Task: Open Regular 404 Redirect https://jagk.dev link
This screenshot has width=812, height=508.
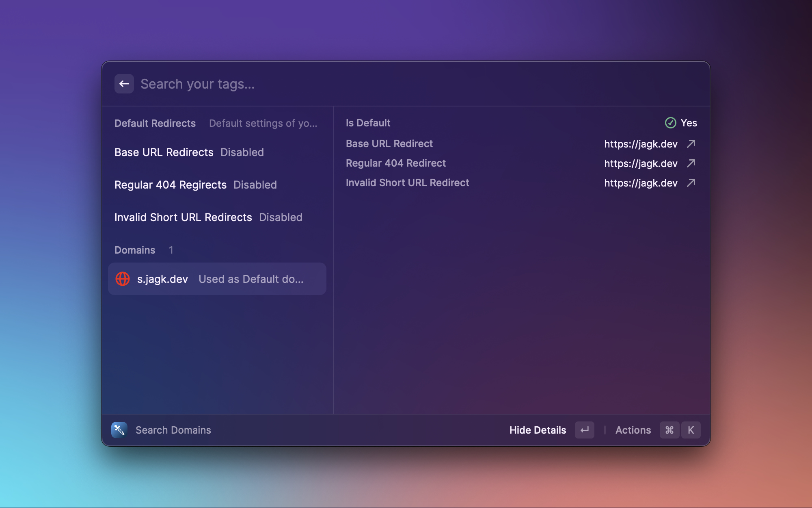Action: 641,163
